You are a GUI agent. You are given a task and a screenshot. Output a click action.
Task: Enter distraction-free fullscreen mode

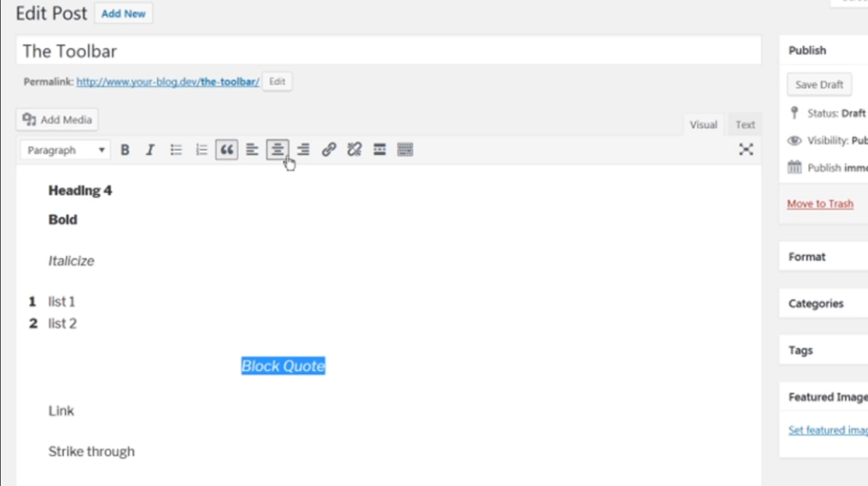(x=746, y=149)
